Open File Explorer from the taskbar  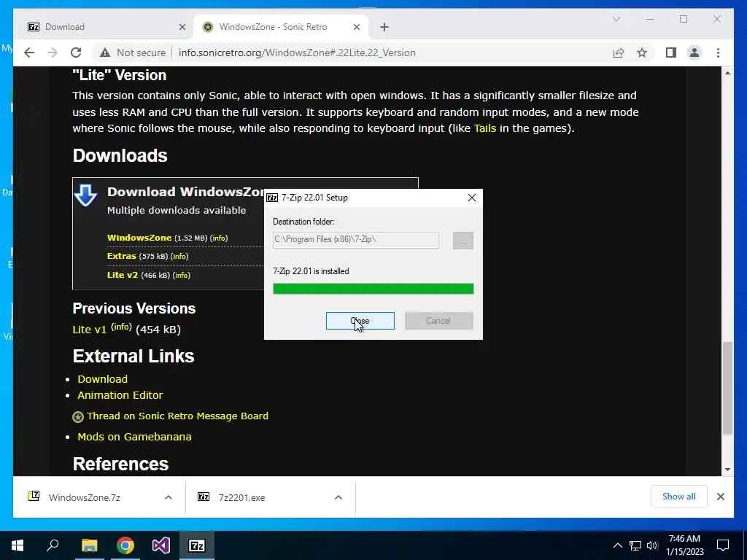[x=89, y=545]
